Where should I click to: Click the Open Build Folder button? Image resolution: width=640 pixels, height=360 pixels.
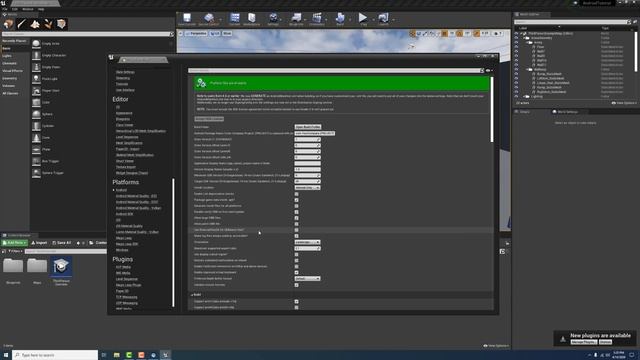coord(308,127)
